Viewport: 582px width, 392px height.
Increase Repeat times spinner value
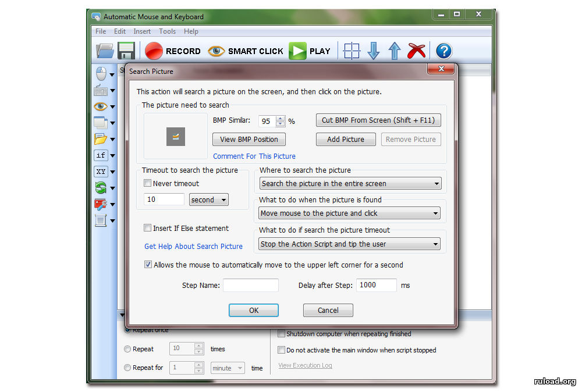(x=199, y=346)
